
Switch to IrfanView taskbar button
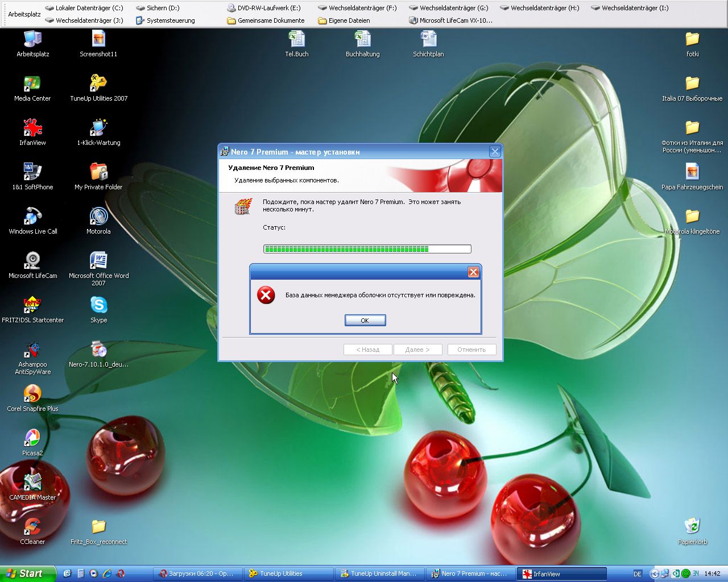(562, 573)
